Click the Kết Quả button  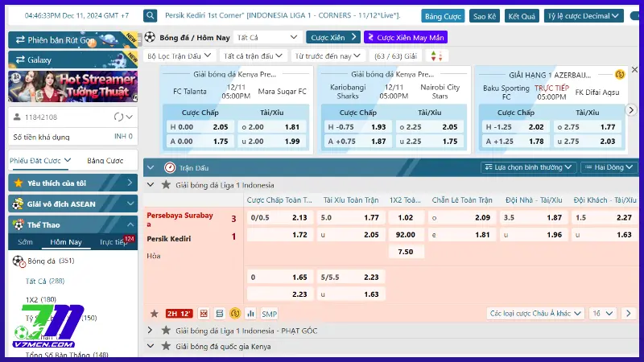(x=522, y=15)
